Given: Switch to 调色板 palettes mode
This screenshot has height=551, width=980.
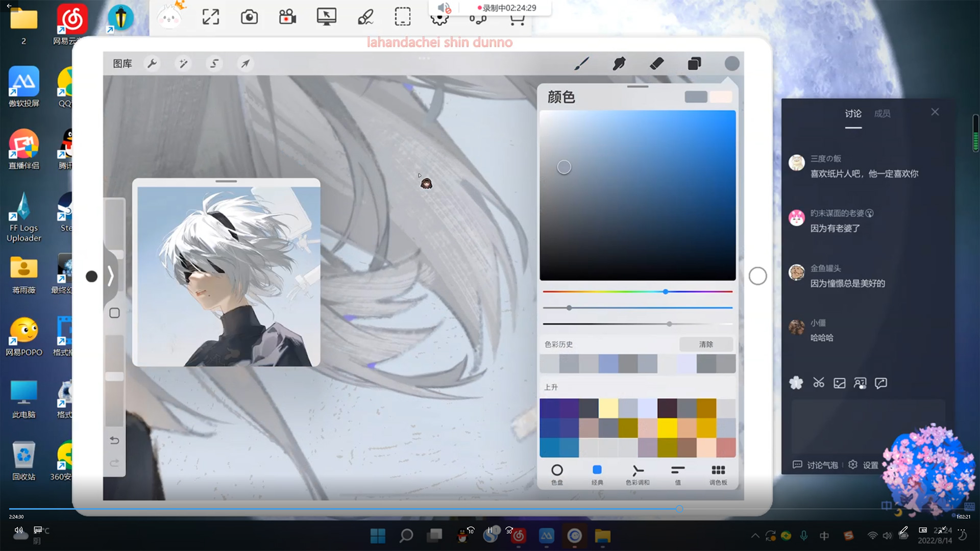Looking at the screenshot, I should 718,474.
